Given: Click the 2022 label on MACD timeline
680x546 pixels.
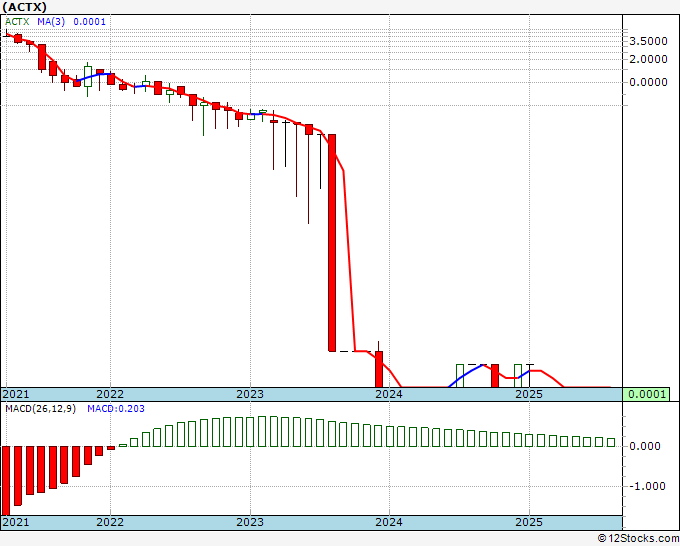Looking at the screenshot, I should [x=110, y=522].
